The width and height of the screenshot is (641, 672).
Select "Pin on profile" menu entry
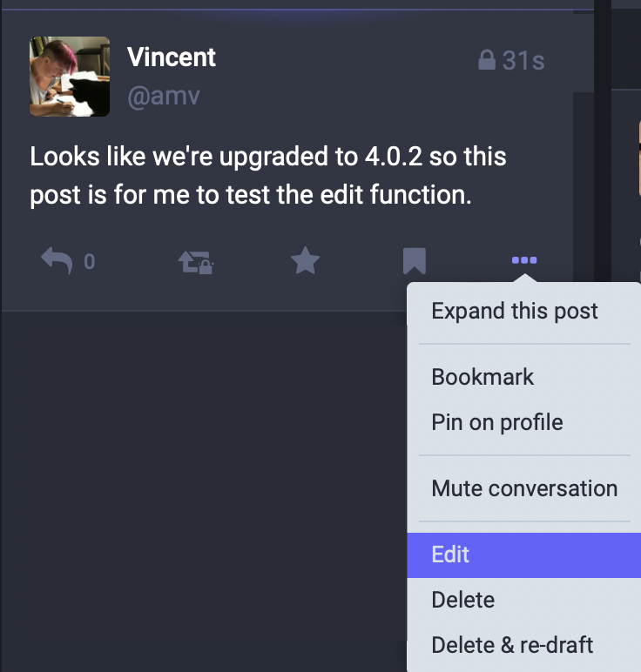(497, 422)
